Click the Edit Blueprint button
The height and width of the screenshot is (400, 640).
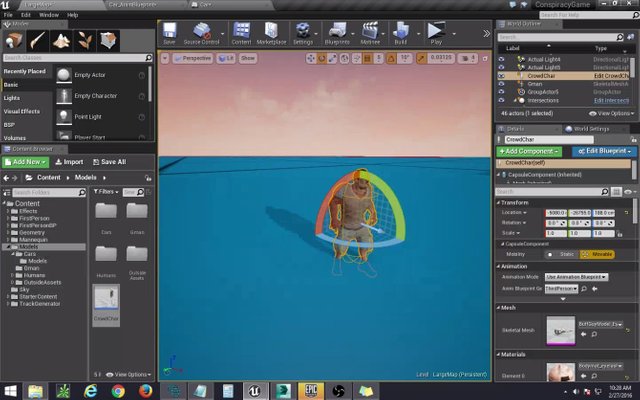[604, 151]
